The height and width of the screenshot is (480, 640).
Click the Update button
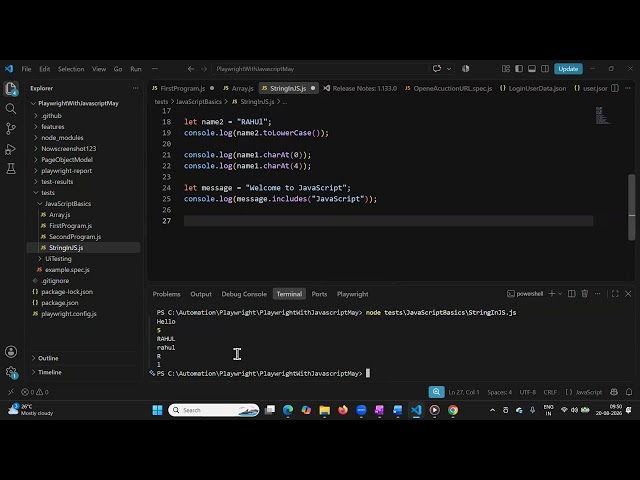click(x=568, y=69)
